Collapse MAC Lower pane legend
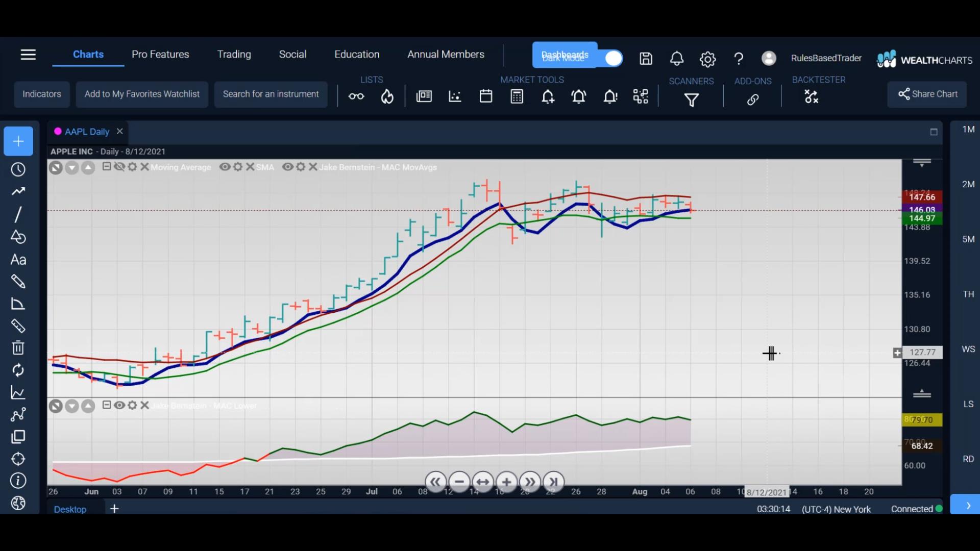Image resolution: width=980 pixels, height=551 pixels. click(x=107, y=405)
